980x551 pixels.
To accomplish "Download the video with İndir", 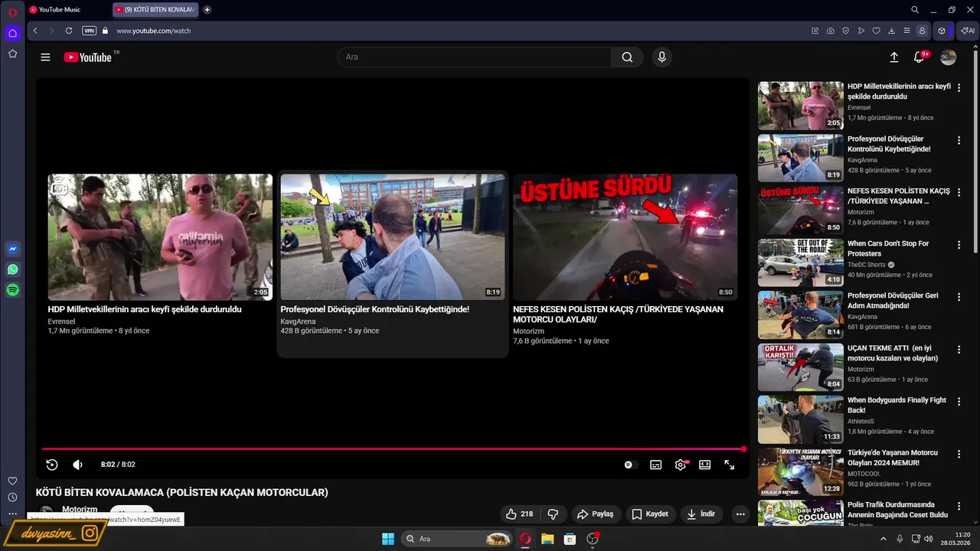I will (701, 514).
